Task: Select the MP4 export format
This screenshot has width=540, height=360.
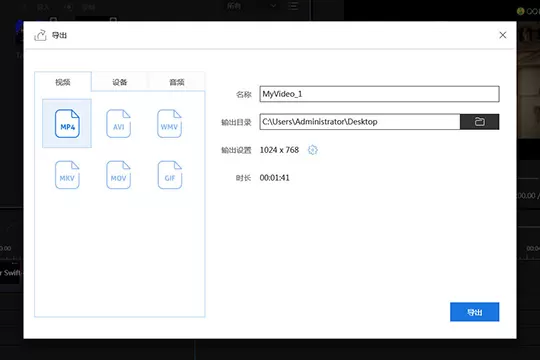Action: 67,123
